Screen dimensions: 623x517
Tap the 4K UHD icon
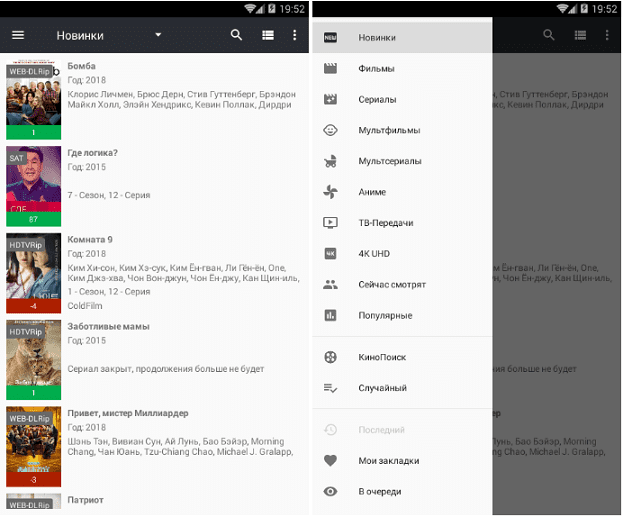pos(331,254)
